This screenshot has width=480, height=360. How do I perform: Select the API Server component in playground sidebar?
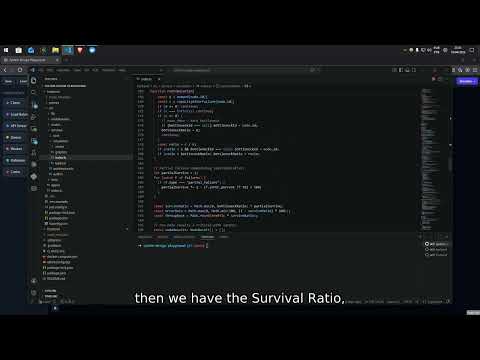pos(16,126)
